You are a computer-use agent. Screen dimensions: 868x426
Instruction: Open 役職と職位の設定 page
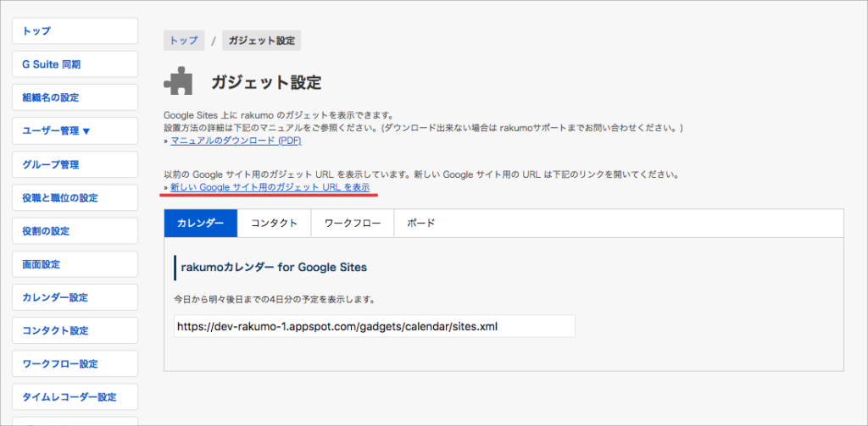tap(75, 197)
